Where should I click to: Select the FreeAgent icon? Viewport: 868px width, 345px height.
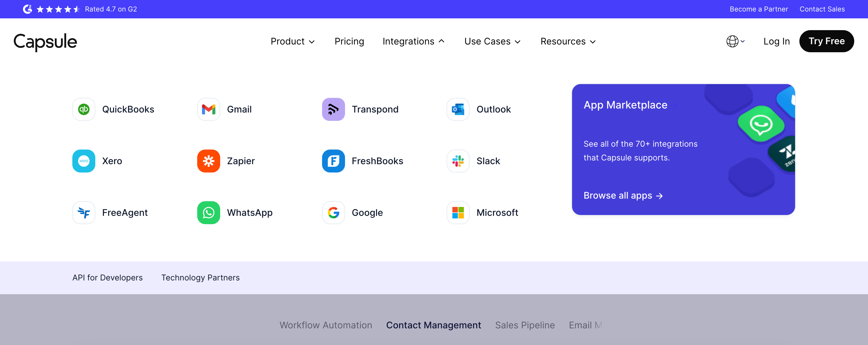tap(84, 213)
